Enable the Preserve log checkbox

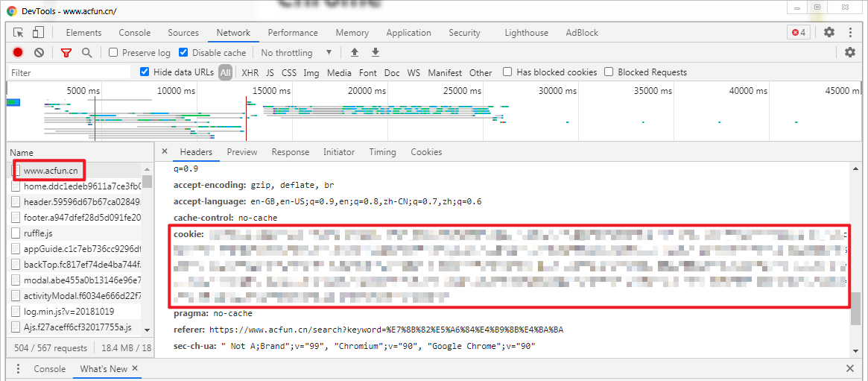(x=113, y=53)
